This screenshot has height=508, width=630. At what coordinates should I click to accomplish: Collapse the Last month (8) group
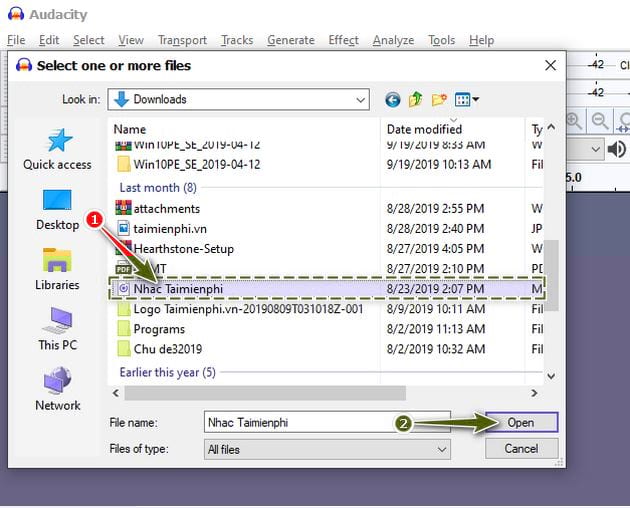[x=158, y=188]
